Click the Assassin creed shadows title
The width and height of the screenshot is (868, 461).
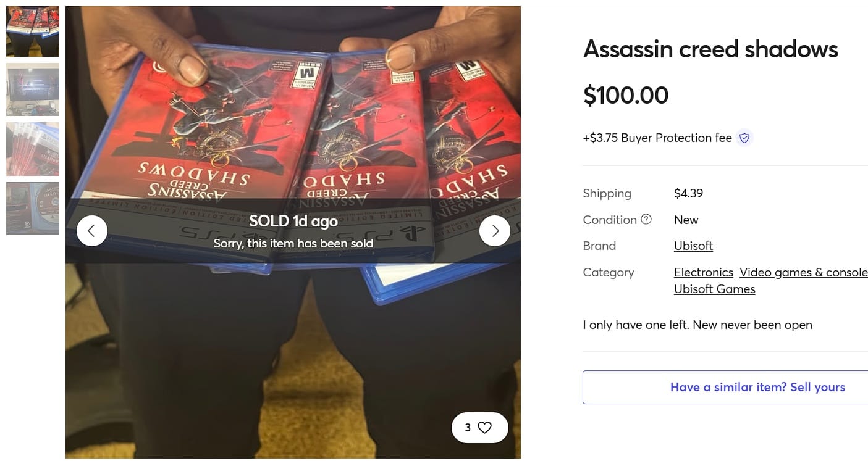click(x=710, y=49)
